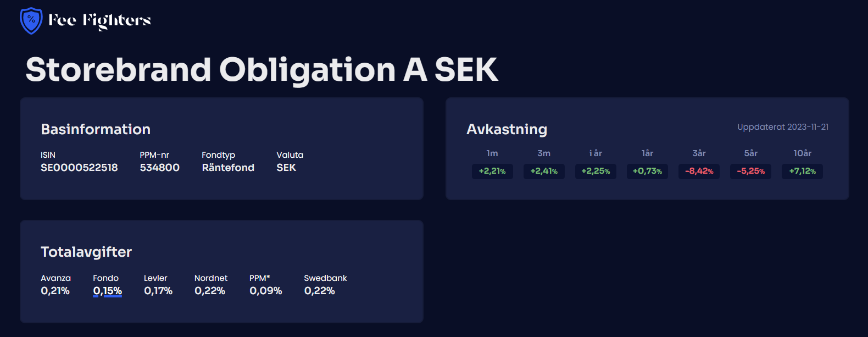868x337 pixels.
Task: Click the Levler 0,17% fee value
Action: 158,291
